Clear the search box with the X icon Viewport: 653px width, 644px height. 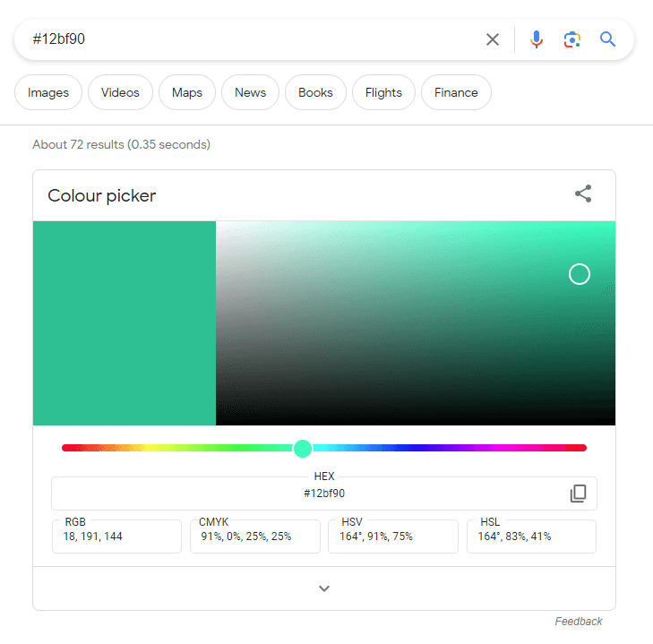click(x=493, y=39)
